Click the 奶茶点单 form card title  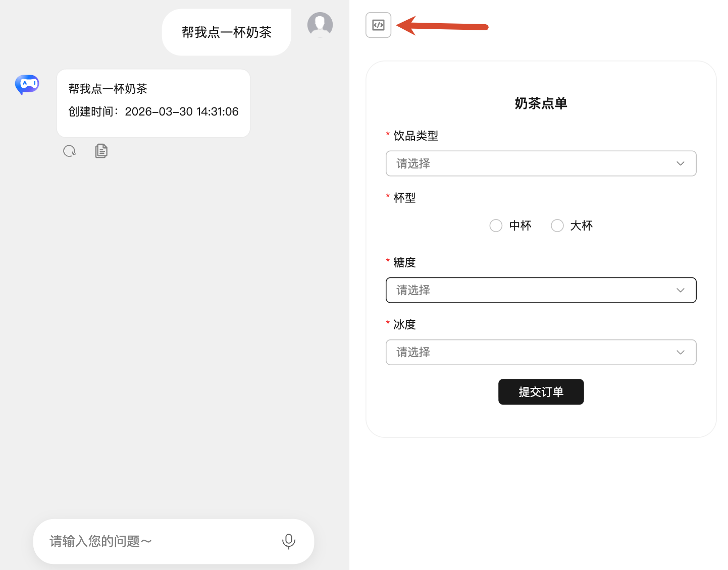point(541,103)
